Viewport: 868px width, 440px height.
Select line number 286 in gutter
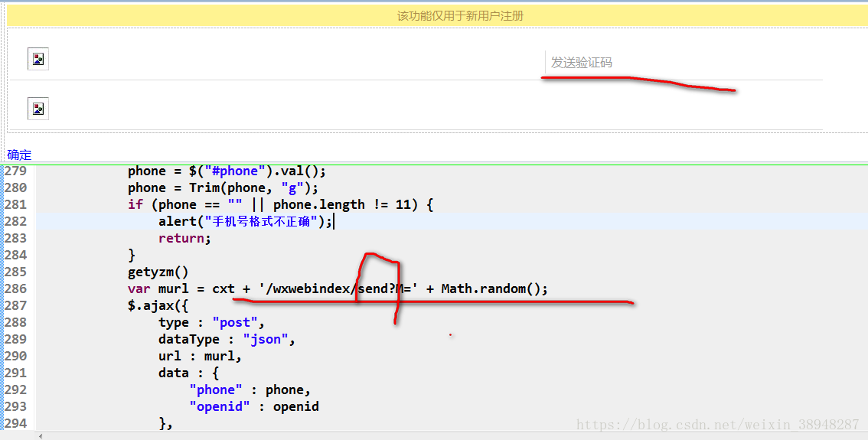tap(15, 289)
